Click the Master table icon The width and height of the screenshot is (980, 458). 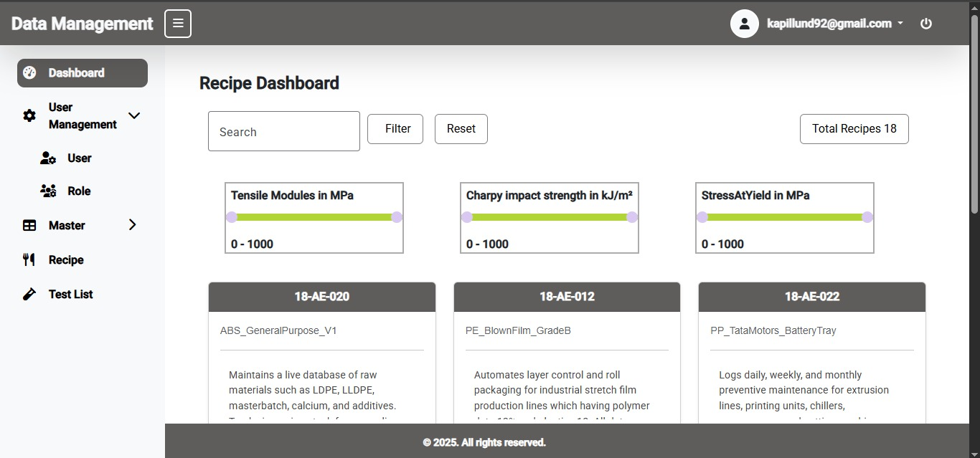[x=29, y=226]
